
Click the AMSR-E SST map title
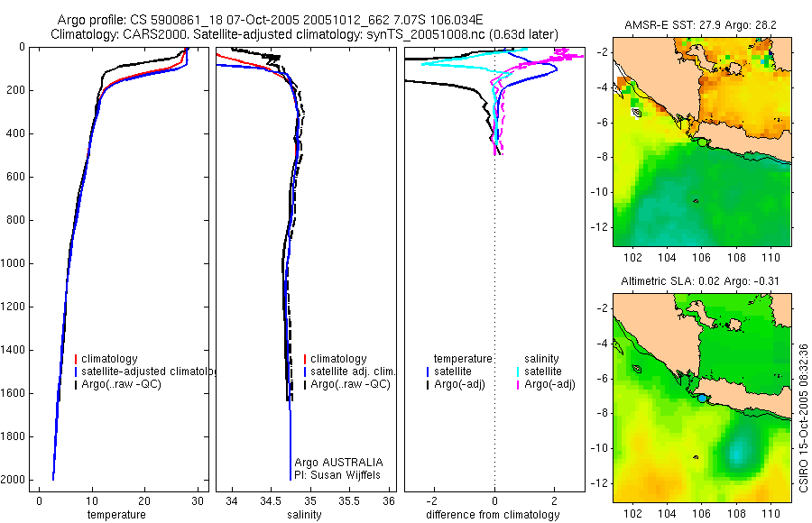(x=700, y=25)
